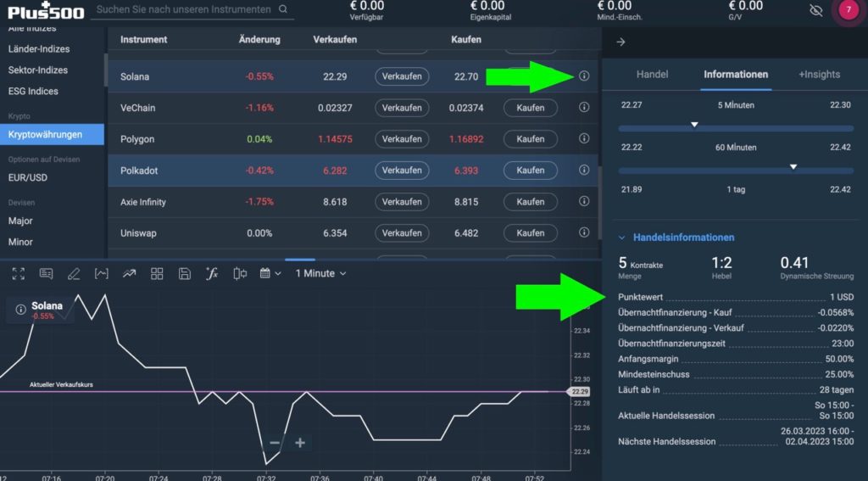Screen dimensions: 868x481
Task: Select the Uniswap instrument name
Action: (138, 233)
